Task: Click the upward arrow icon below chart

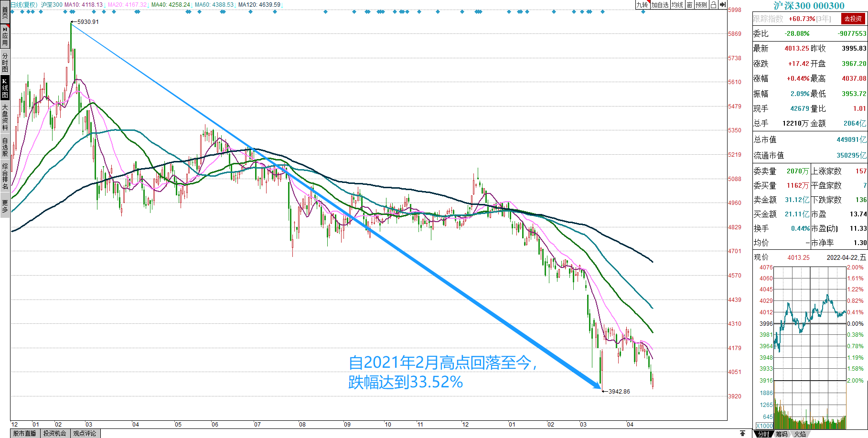Action: click(742, 433)
